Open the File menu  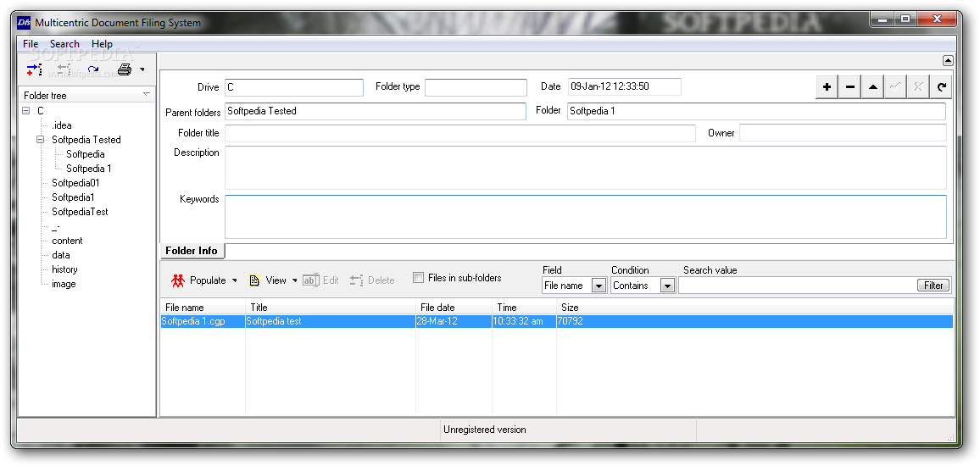tap(31, 44)
